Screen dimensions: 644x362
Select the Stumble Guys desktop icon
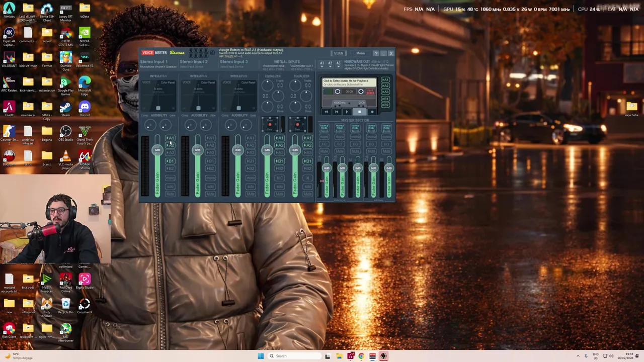click(65, 60)
